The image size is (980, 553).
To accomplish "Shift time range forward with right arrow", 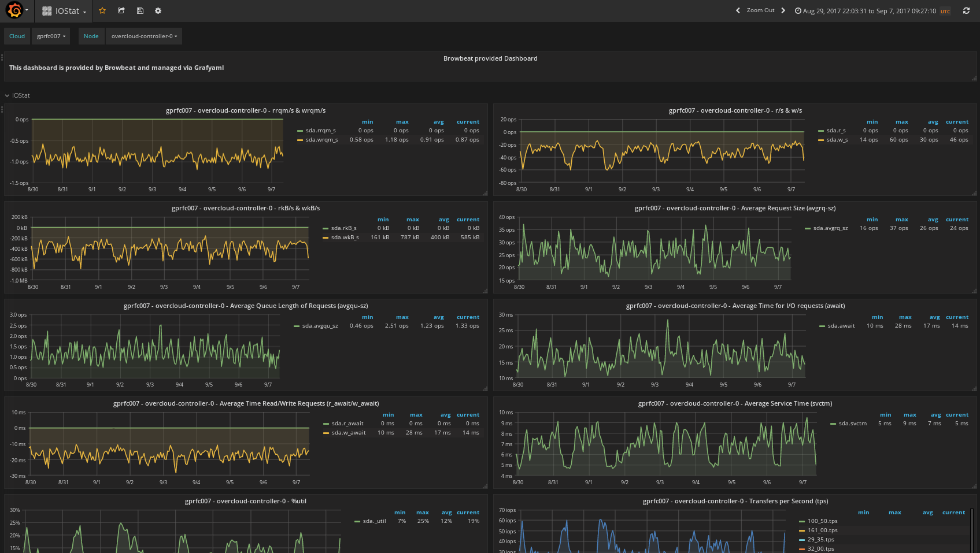I will click(x=783, y=10).
